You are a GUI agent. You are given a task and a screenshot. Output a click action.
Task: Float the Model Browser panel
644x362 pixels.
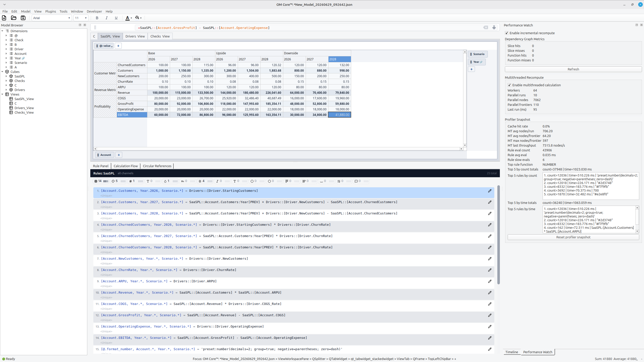(x=80, y=25)
